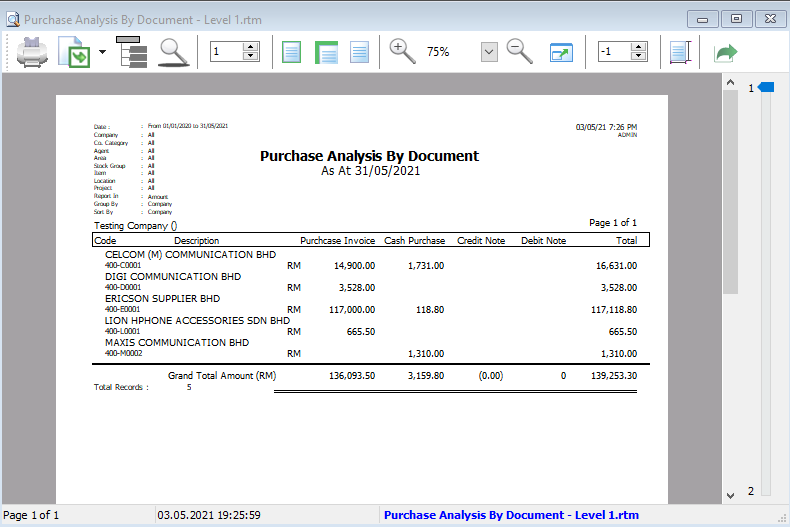
Task: Select page width view icon
Action: pos(326,52)
